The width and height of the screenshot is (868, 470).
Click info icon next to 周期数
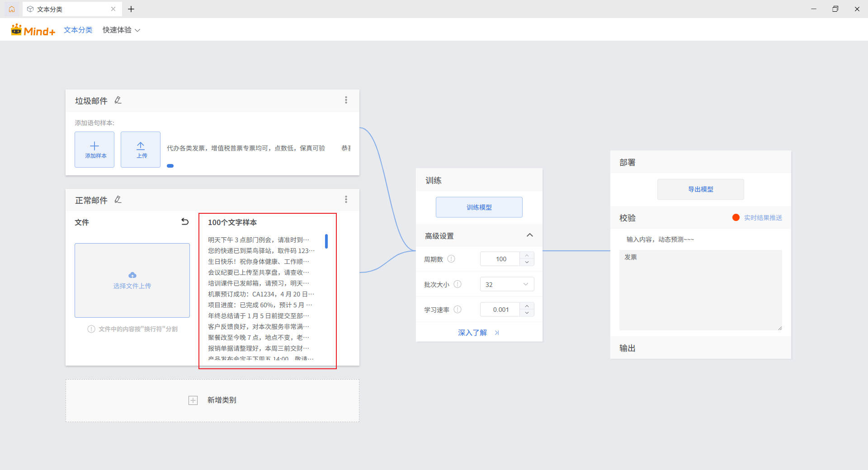pos(451,259)
